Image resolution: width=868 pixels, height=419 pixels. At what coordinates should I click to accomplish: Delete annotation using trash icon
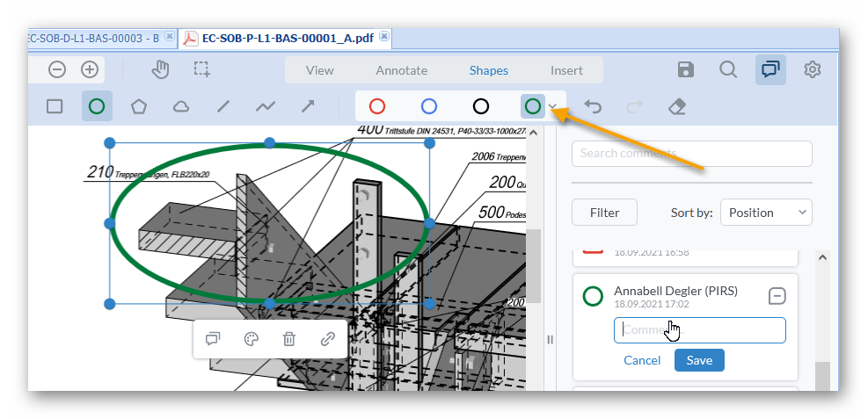click(289, 339)
